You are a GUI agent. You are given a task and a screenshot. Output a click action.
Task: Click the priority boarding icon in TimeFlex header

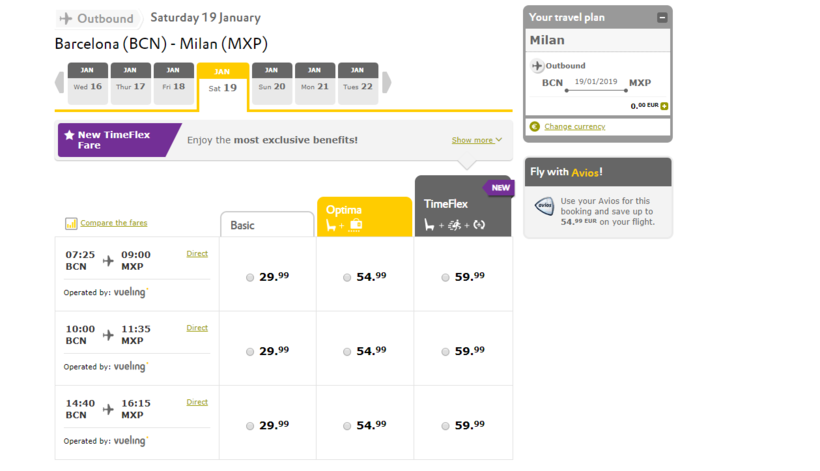coord(454,225)
